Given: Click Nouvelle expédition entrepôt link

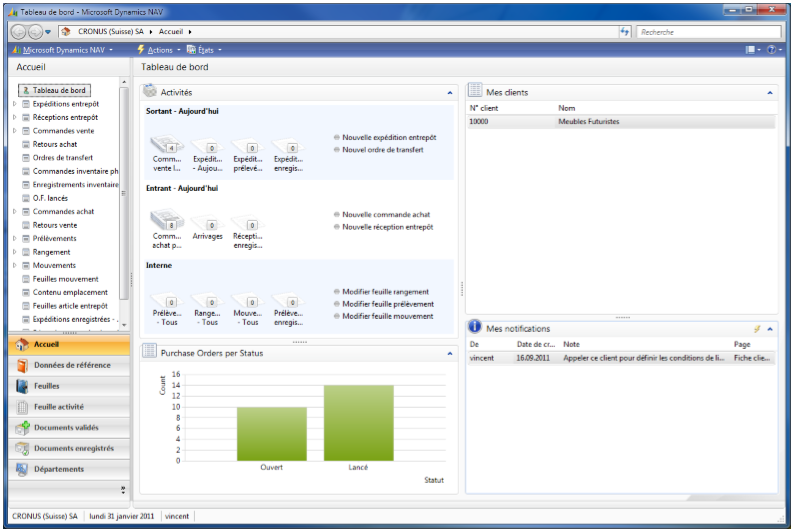Looking at the screenshot, I should click(x=389, y=138).
